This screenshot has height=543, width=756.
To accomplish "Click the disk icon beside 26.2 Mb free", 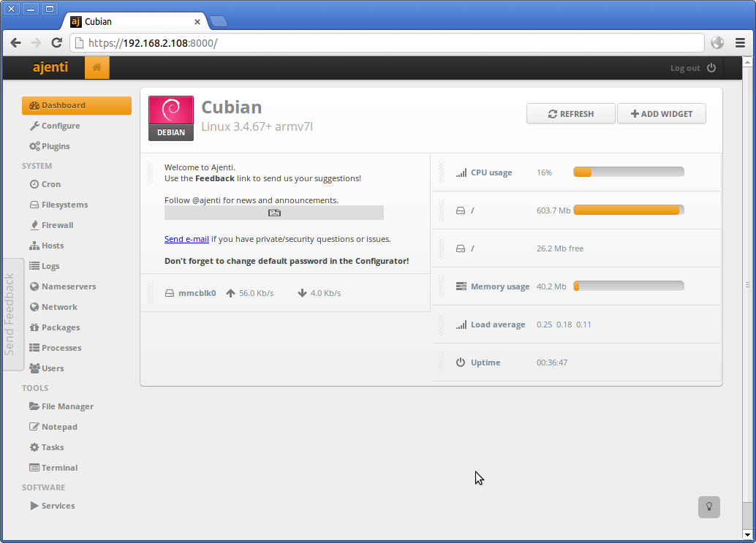I will [461, 248].
